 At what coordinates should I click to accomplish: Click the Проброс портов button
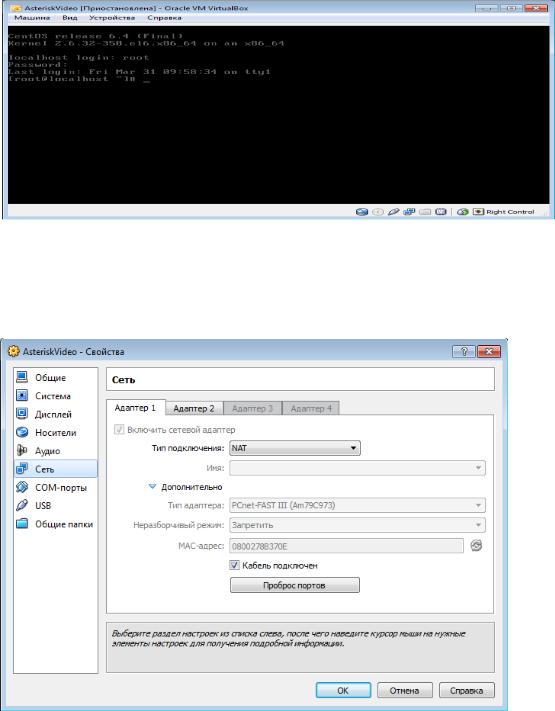[x=295, y=585]
